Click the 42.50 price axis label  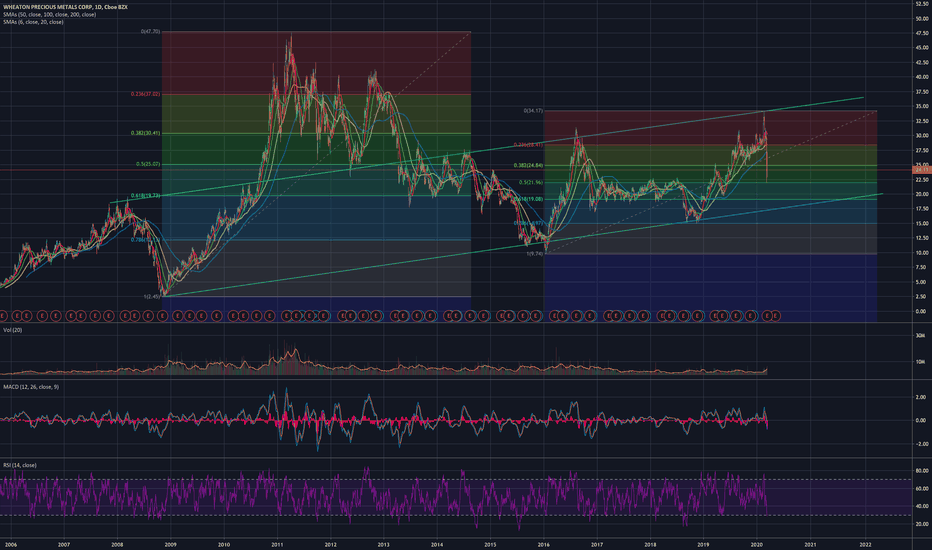[922, 62]
